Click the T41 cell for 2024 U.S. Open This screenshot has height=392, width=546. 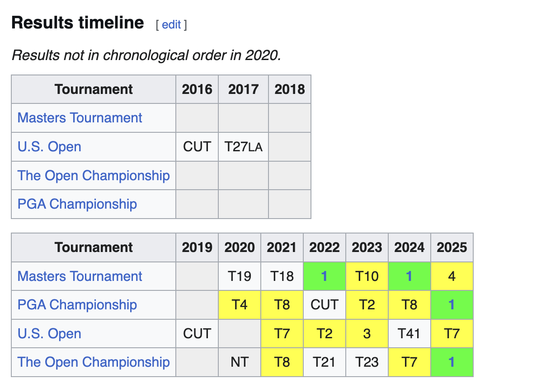409,334
